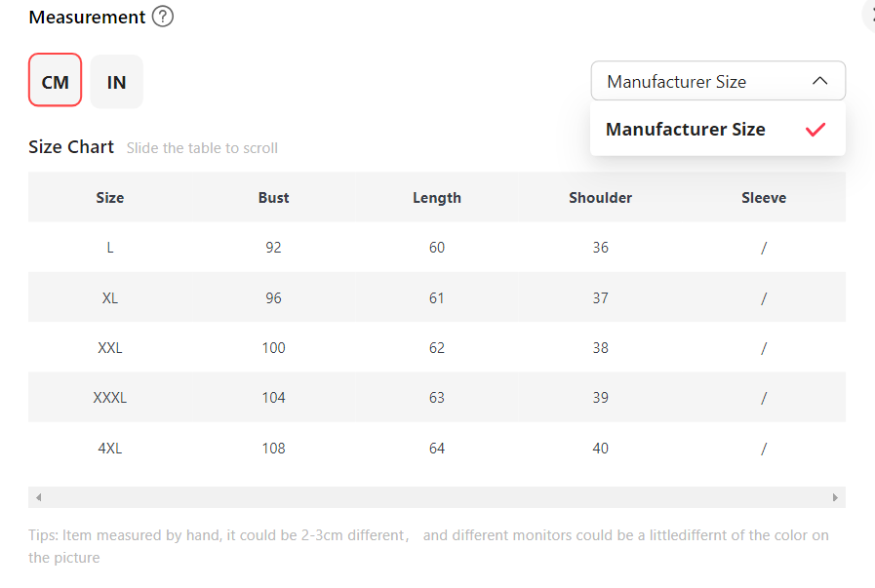Select the CM unit toggle

tap(56, 81)
